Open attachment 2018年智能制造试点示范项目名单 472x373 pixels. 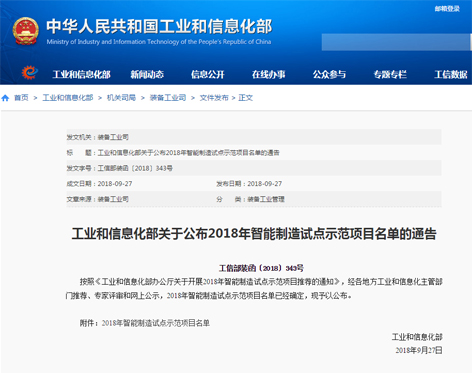click(156, 323)
